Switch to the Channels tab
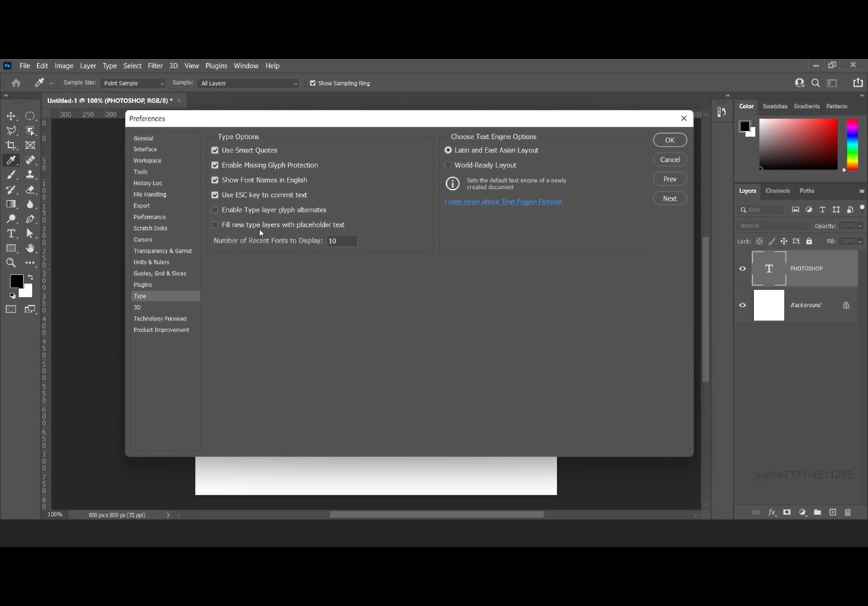The height and width of the screenshot is (606, 868). (x=778, y=191)
